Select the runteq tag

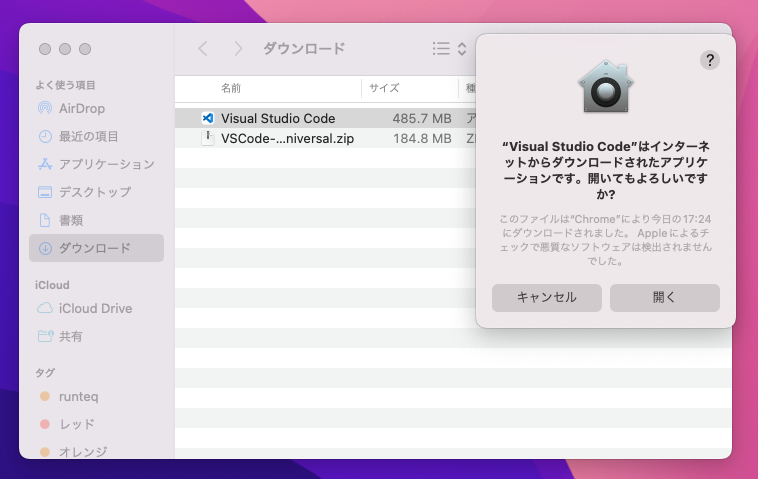click(x=78, y=397)
